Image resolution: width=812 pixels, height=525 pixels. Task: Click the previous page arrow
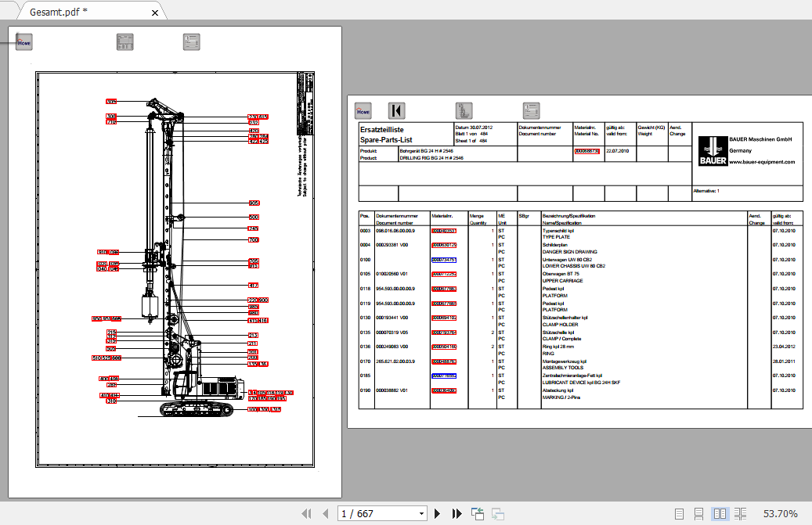[325, 513]
